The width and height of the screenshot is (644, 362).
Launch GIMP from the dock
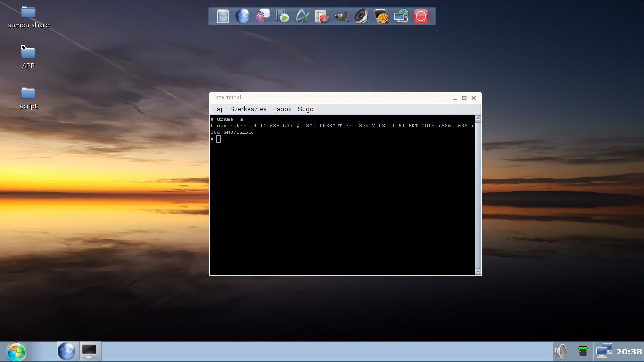(341, 16)
